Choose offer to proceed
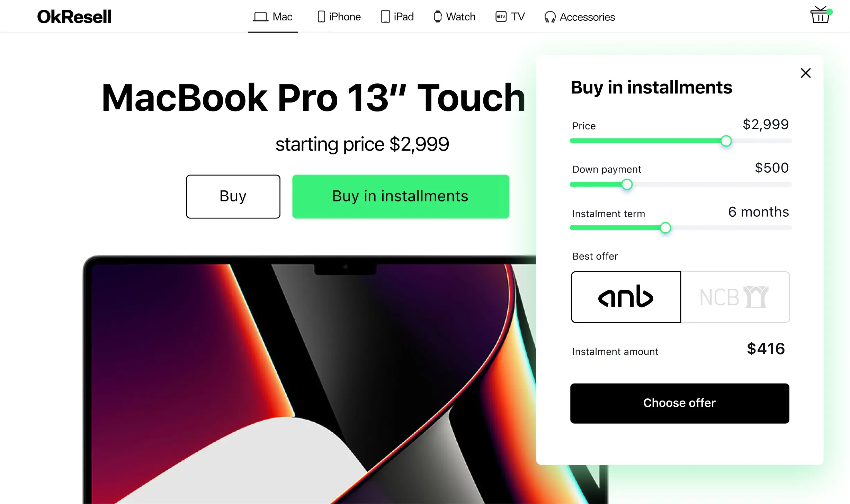The height and width of the screenshot is (504, 850). click(680, 403)
